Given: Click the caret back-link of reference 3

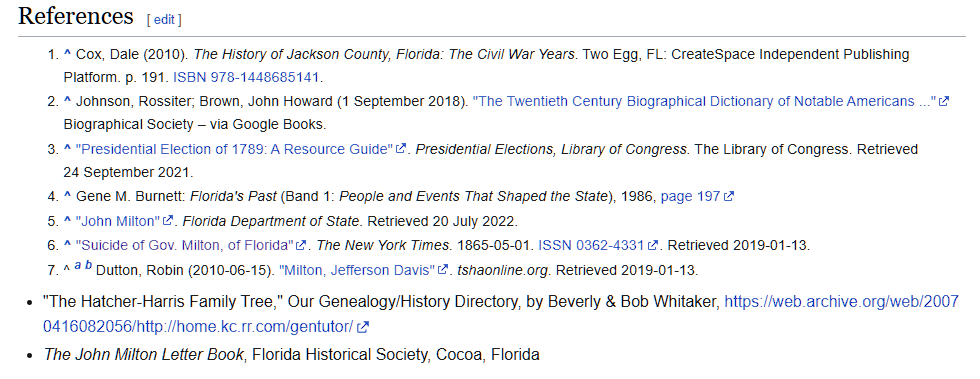Looking at the screenshot, I should click(67, 149).
